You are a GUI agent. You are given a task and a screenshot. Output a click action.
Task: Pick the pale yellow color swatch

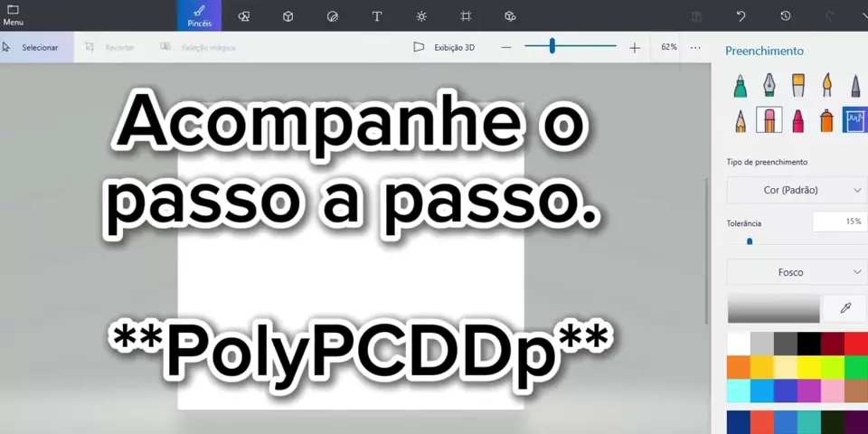tap(786, 367)
